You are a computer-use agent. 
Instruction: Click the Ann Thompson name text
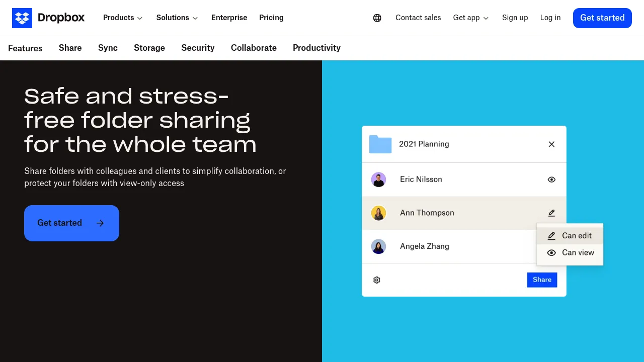pyautogui.click(x=427, y=213)
